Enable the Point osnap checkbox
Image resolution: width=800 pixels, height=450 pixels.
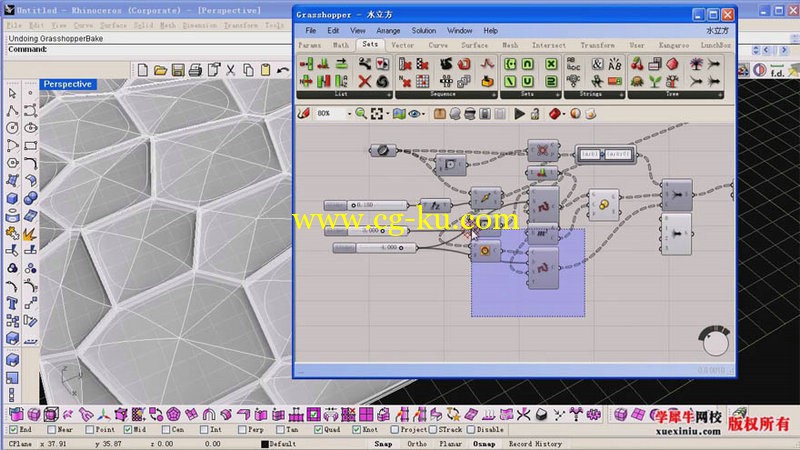(x=90, y=430)
